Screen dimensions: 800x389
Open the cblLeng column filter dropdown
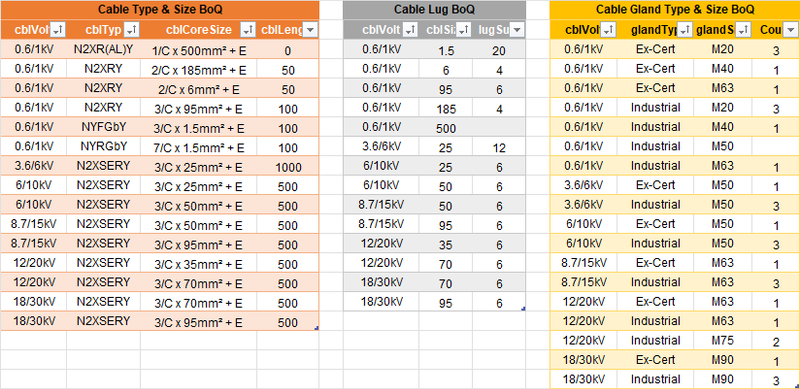coord(310,31)
